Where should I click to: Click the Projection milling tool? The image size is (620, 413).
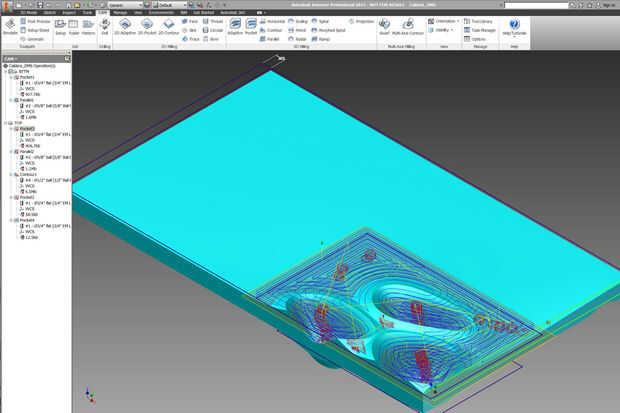[x=361, y=21]
